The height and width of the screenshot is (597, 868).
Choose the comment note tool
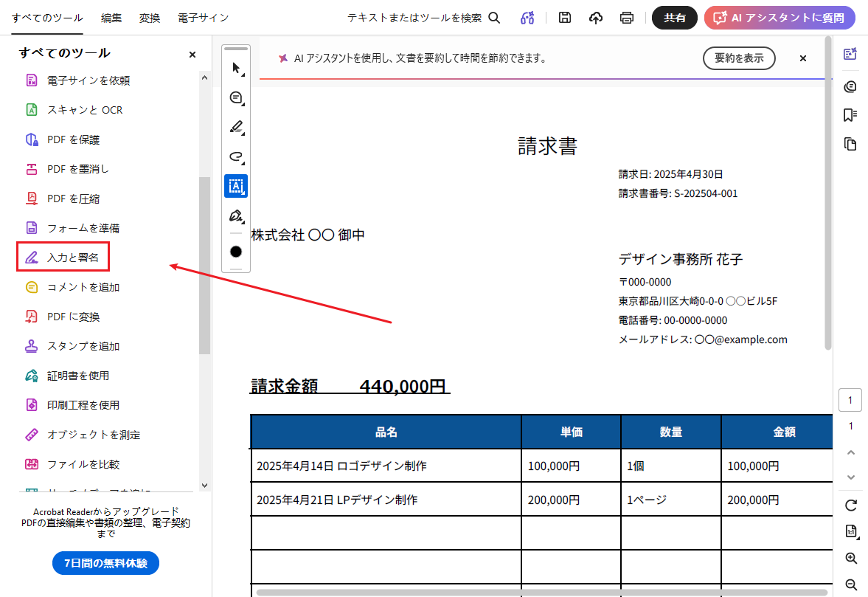click(237, 98)
